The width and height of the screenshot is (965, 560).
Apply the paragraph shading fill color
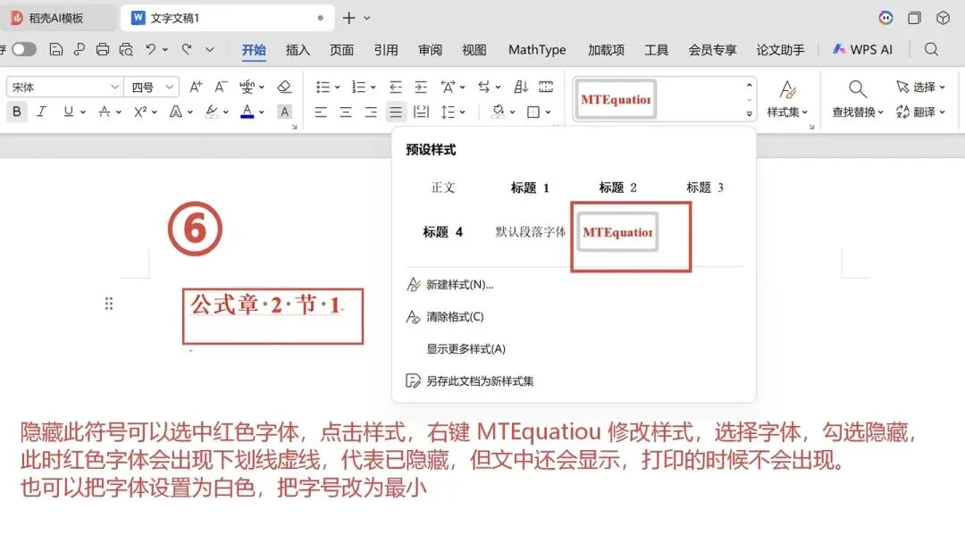click(498, 112)
